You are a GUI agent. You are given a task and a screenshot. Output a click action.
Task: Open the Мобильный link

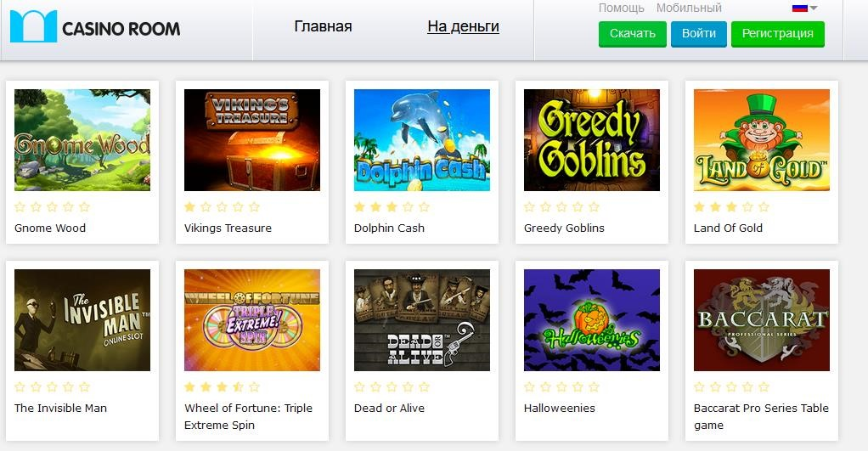pyautogui.click(x=689, y=8)
